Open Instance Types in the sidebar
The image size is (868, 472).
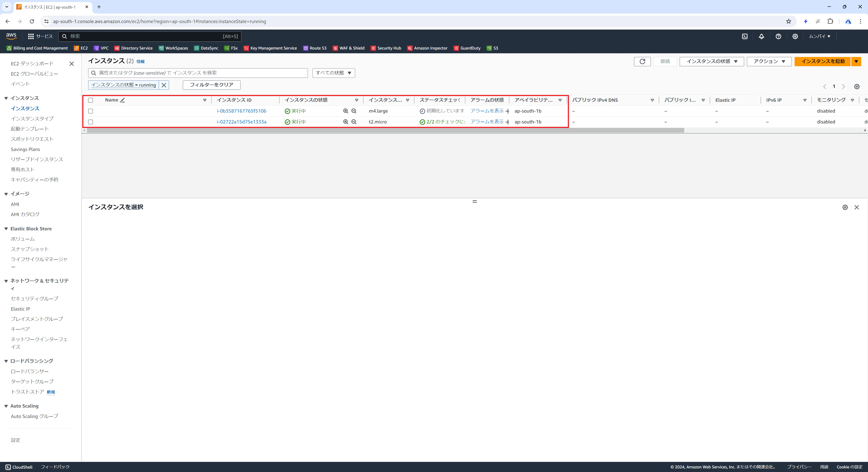coord(32,119)
